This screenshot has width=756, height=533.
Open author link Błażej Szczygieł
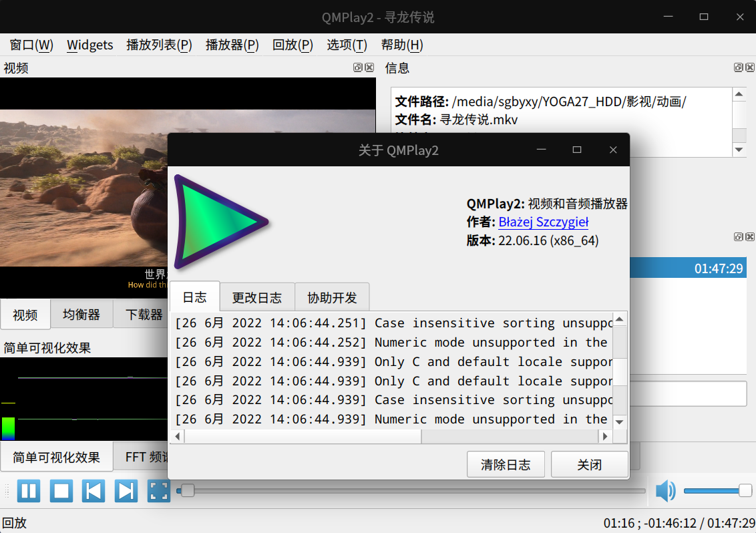(543, 222)
